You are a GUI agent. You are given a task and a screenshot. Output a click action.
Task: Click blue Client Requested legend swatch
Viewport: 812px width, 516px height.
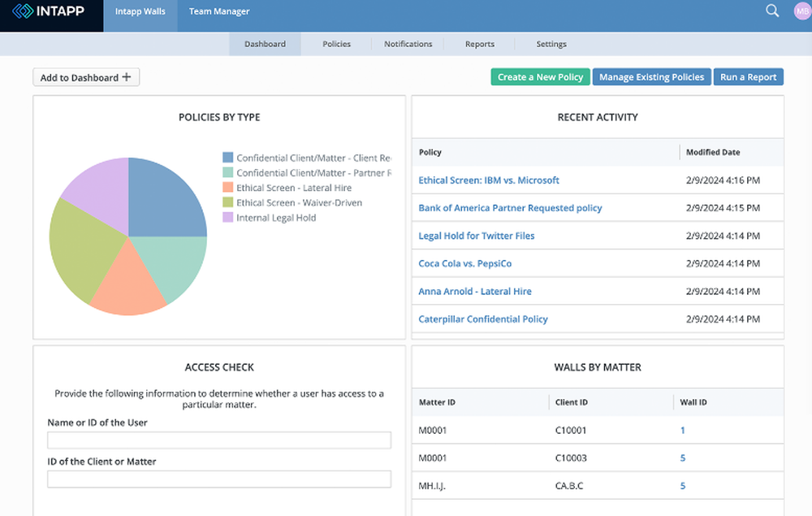point(228,158)
